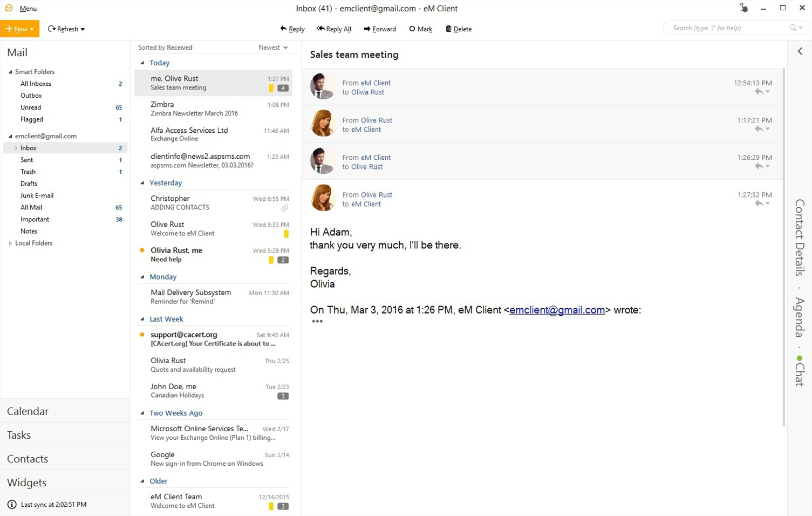Click the attachment icon on ADDING CONTACTS email

pos(284,208)
